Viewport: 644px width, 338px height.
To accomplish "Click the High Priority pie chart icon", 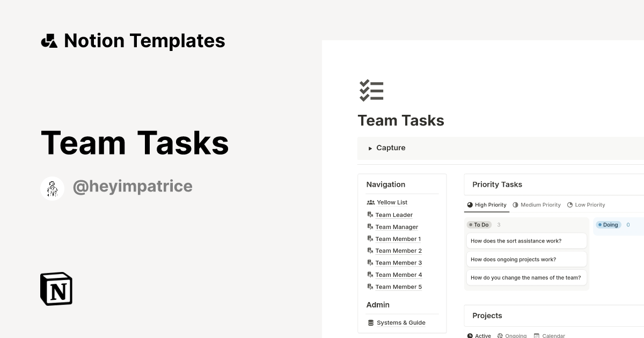I will click(x=470, y=204).
